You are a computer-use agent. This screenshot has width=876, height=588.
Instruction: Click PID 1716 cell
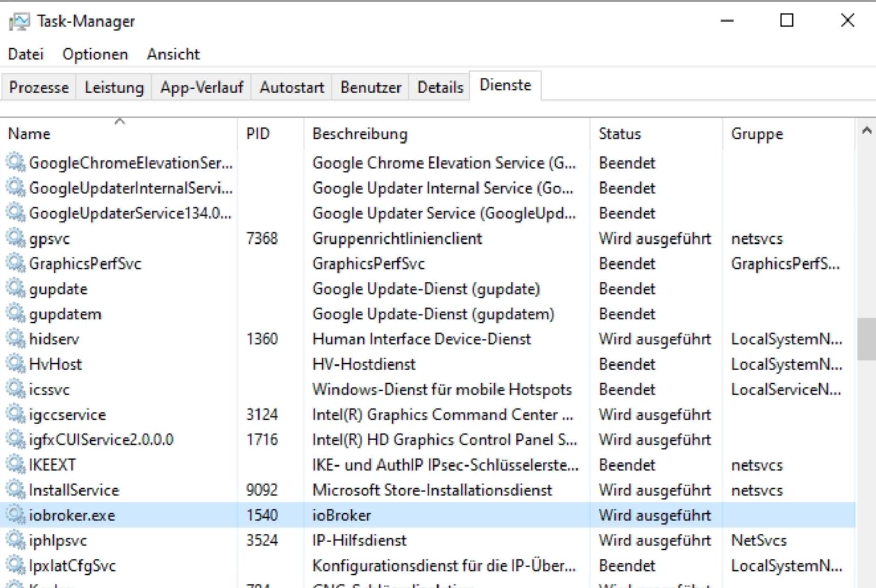(262, 439)
